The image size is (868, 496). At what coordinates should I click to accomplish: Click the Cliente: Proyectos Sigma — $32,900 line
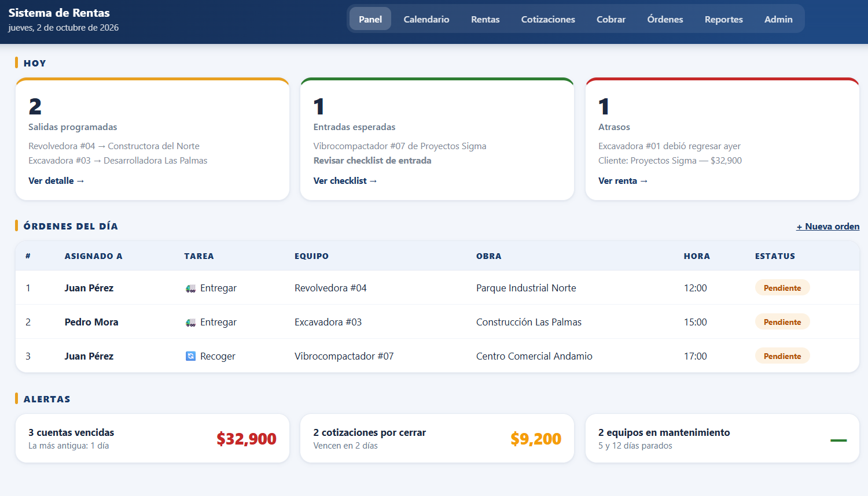pyautogui.click(x=670, y=161)
